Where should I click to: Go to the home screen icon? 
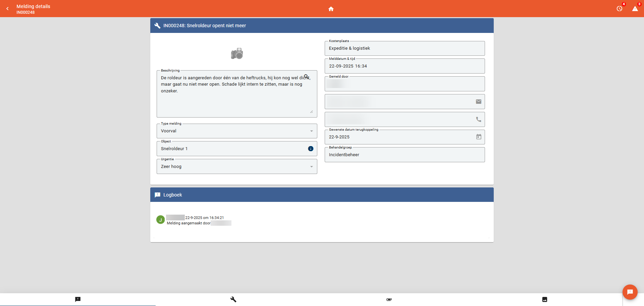tap(331, 9)
